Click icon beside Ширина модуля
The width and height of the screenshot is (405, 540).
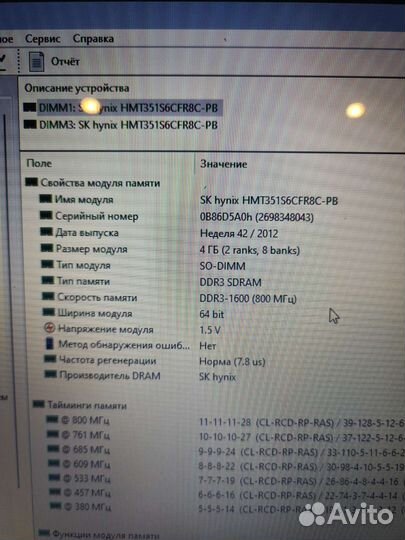49,312
